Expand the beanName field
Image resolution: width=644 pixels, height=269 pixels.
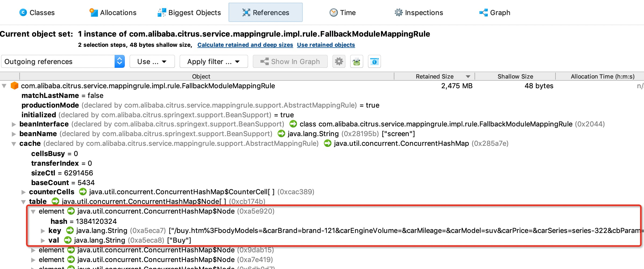[x=13, y=134]
